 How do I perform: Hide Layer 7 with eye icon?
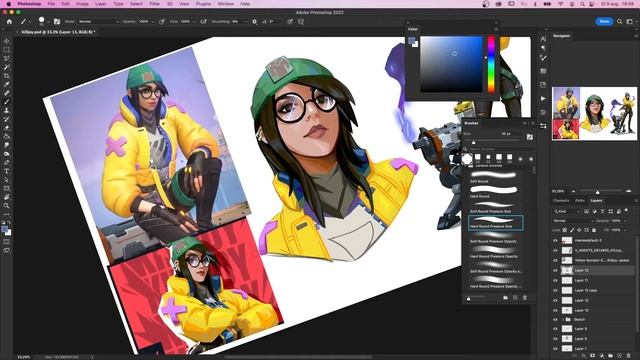coord(555,349)
